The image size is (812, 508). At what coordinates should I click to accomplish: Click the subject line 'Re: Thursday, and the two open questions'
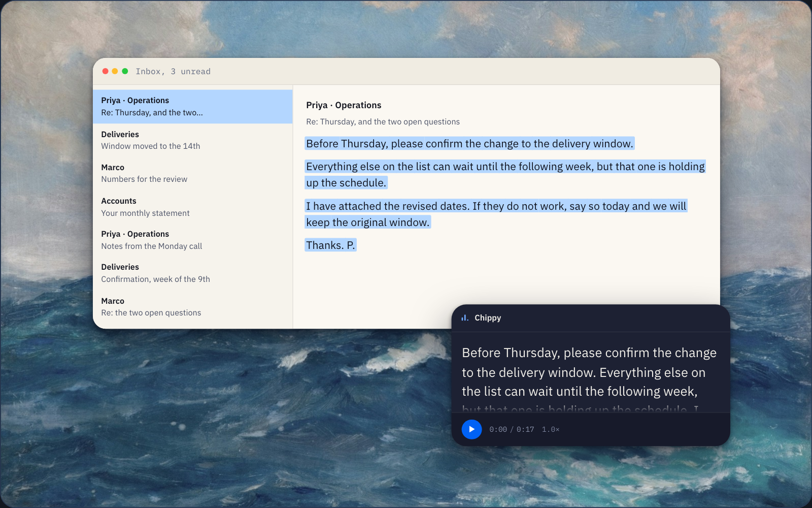click(x=383, y=122)
